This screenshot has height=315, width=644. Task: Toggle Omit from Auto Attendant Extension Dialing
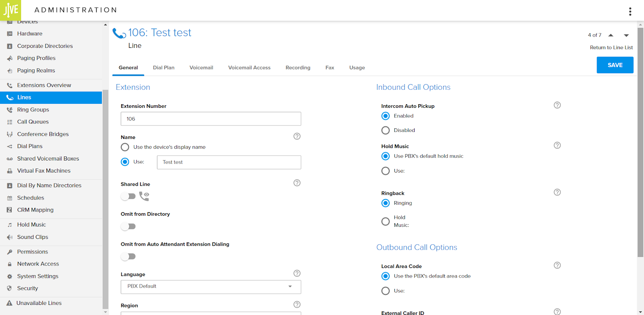pos(128,256)
